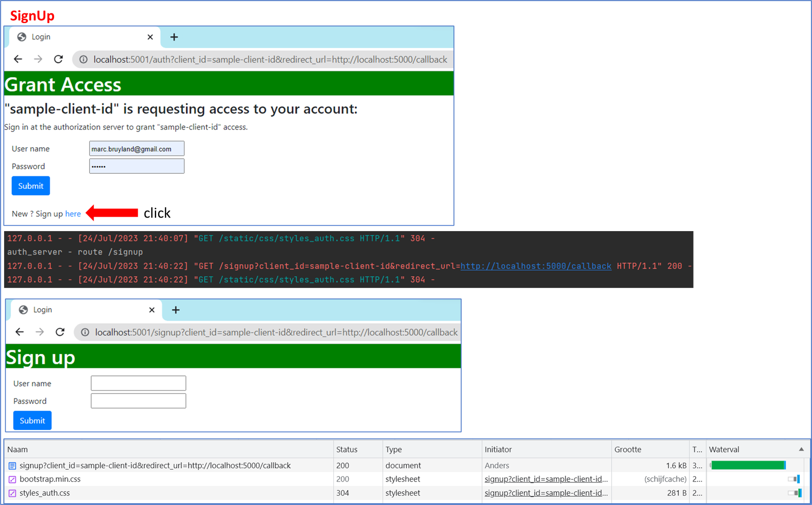Click site info icon in auth URL bar
812x505 pixels.
[x=84, y=59]
